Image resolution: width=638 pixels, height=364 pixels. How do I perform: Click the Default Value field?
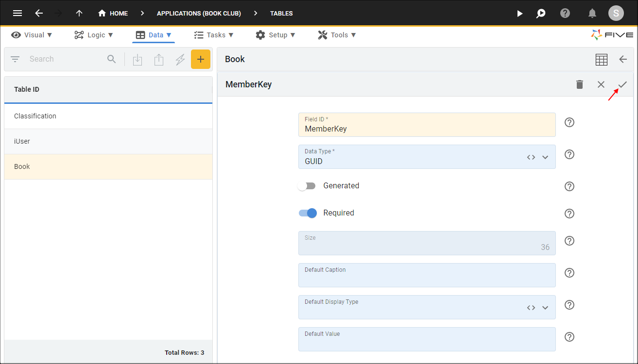pos(427,339)
